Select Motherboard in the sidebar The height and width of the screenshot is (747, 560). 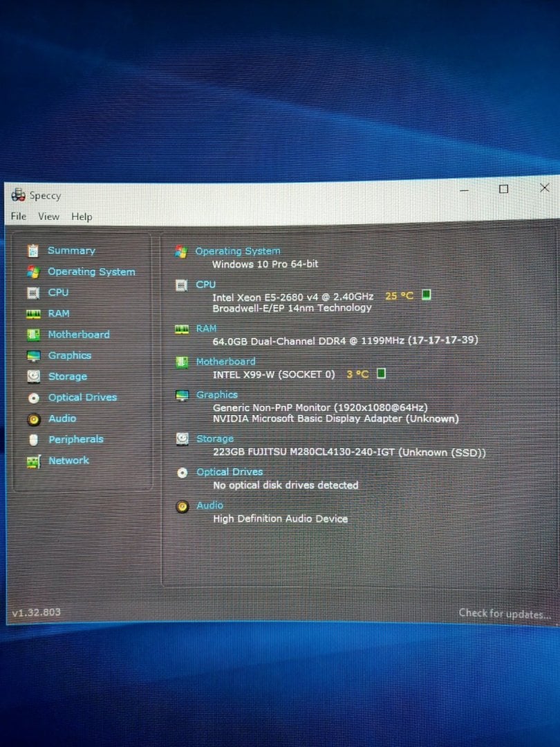(x=79, y=335)
